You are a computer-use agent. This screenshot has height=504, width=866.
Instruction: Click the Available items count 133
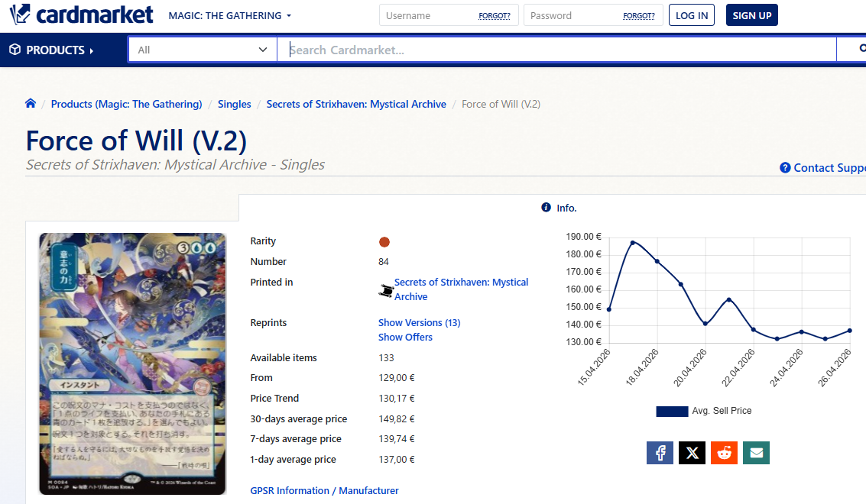click(x=386, y=357)
